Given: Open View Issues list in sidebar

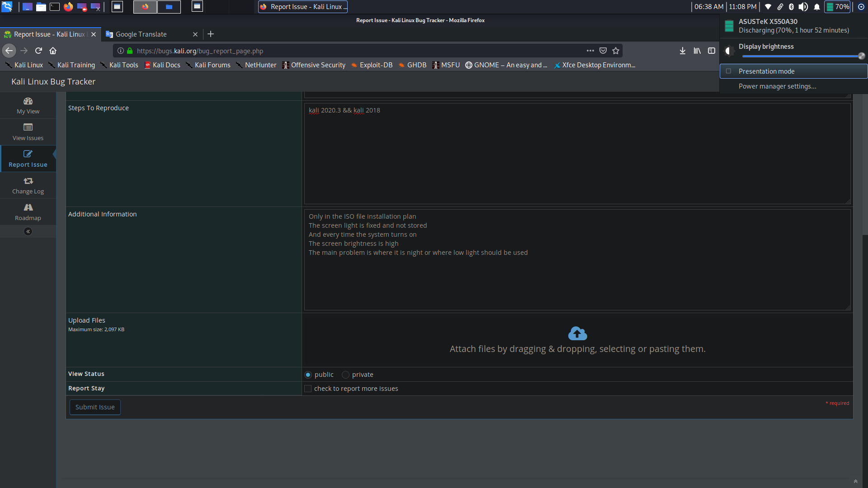Looking at the screenshot, I should (28, 132).
